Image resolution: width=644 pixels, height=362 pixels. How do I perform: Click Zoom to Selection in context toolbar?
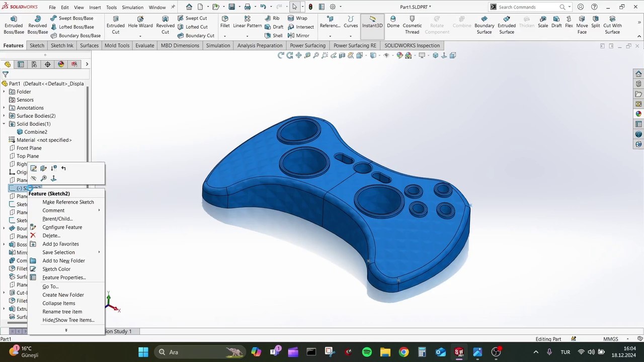[x=44, y=178]
